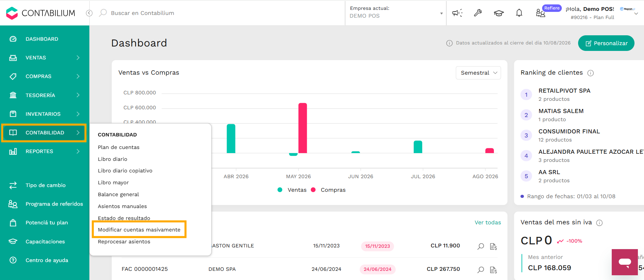Select Libro diario from Contabilidad menu
The image size is (644, 280).
[x=112, y=159]
